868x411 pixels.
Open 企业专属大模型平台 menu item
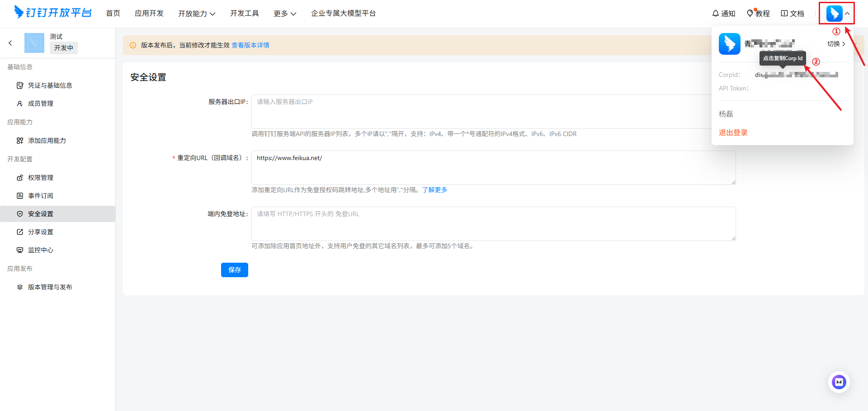coord(343,14)
